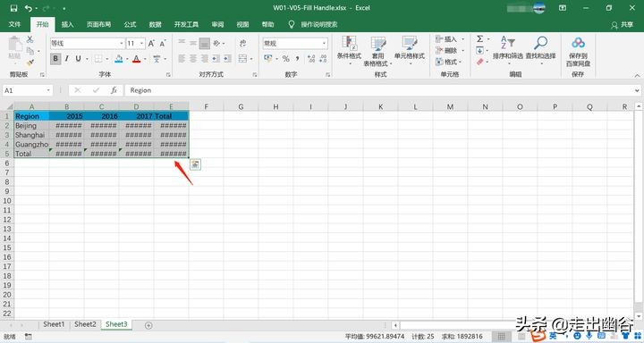Toggle Bold formatting on
Screen dimensions: 644x343
55,59
